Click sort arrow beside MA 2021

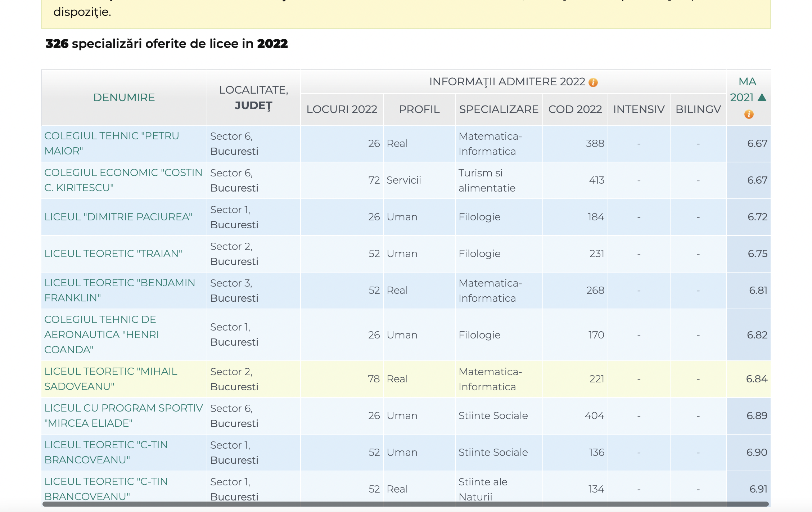[x=762, y=97]
